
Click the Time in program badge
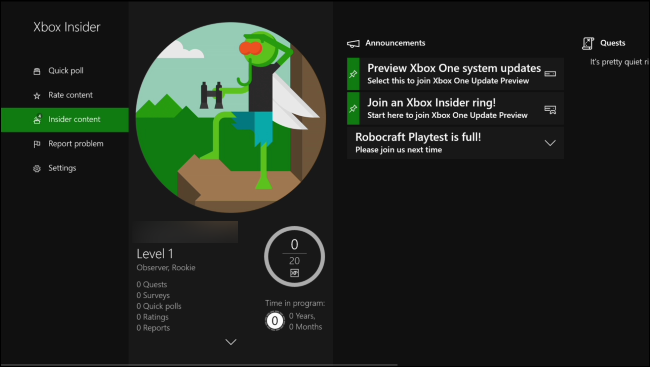click(x=274, y=321)
